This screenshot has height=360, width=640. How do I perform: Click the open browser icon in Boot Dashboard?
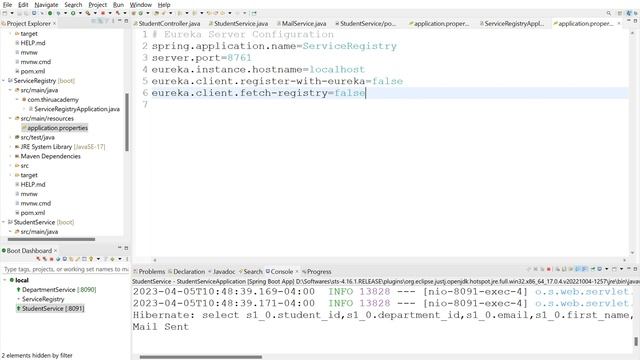click(58, 259)
